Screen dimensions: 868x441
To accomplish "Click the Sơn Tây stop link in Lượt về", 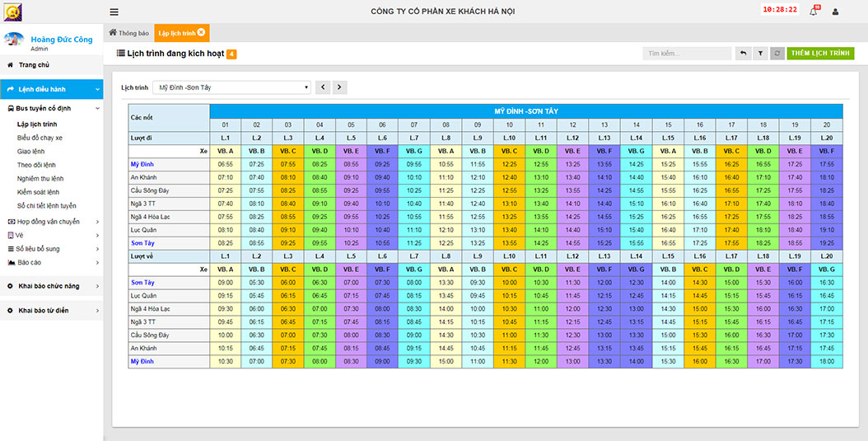I will tap(142, 283).
